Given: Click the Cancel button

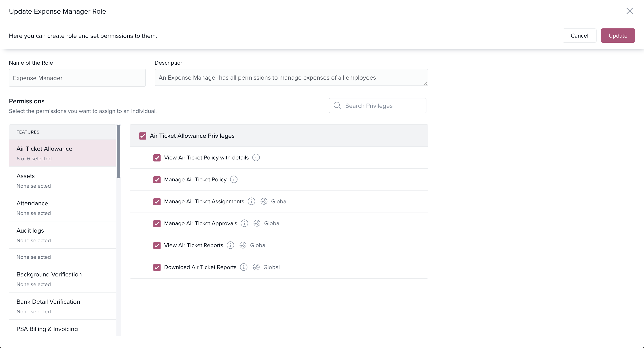Looking at the screenshot, I should point(579,36).
